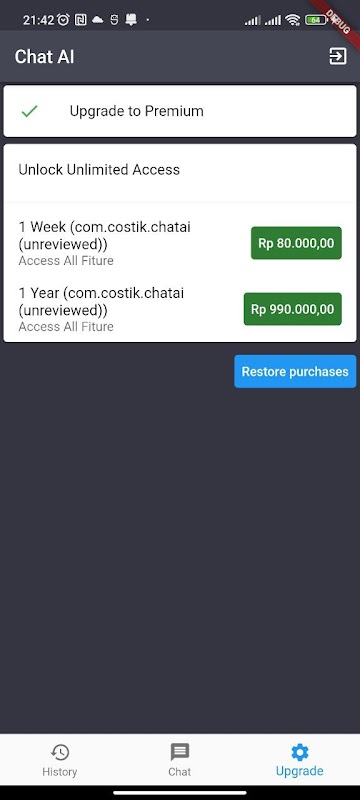
Task: Tap the logout icon in header
Action: coord(338,56)
